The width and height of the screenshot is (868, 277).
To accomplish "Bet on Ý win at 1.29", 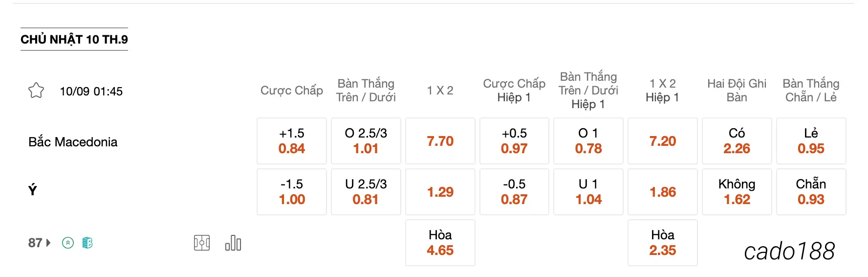I will [x=440, y=192].
